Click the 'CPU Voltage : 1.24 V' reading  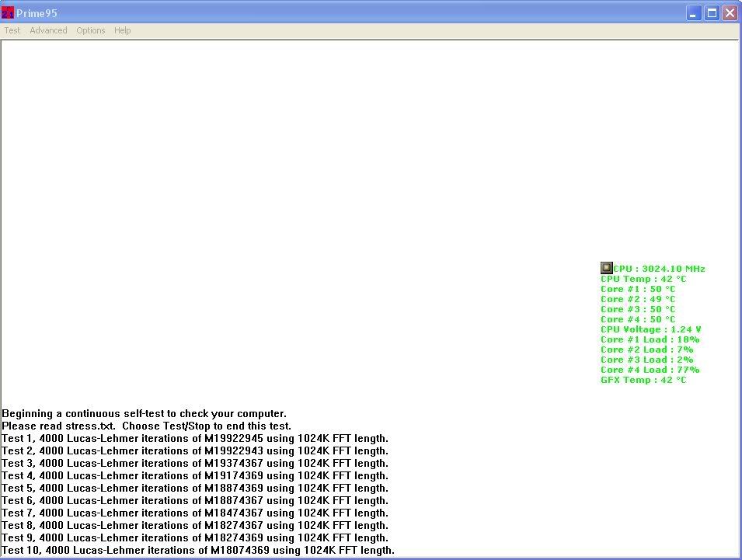pyautogui.click(x=651, y=329)
